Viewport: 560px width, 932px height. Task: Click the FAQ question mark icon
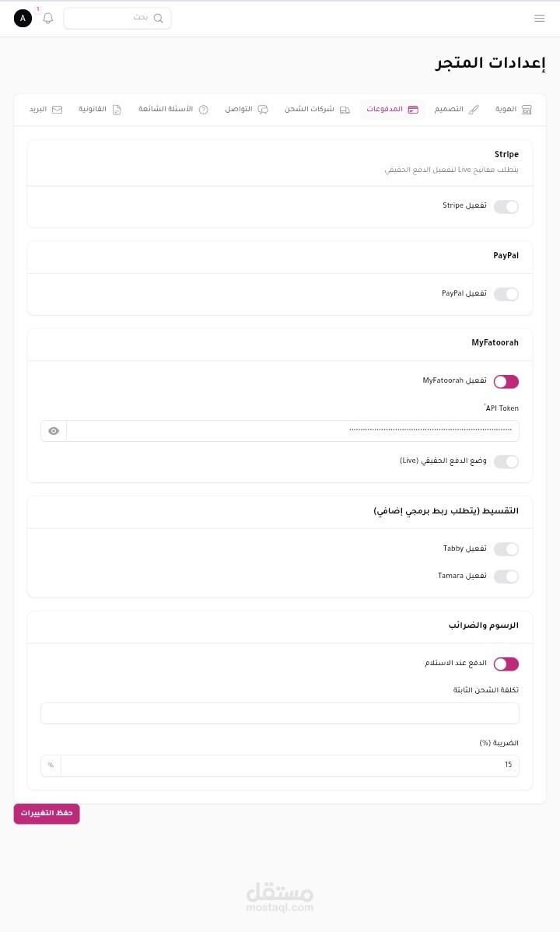click(x=204, y=110)
